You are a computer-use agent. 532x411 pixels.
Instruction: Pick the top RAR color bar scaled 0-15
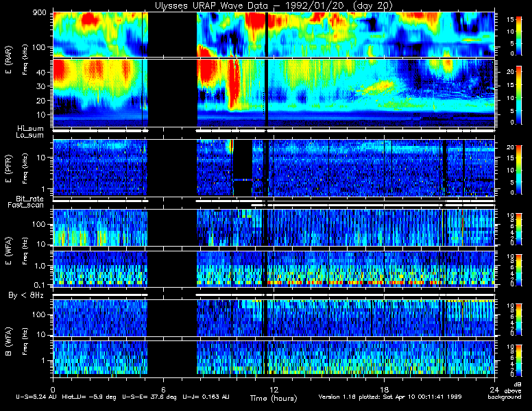click(x=519, y=36)
